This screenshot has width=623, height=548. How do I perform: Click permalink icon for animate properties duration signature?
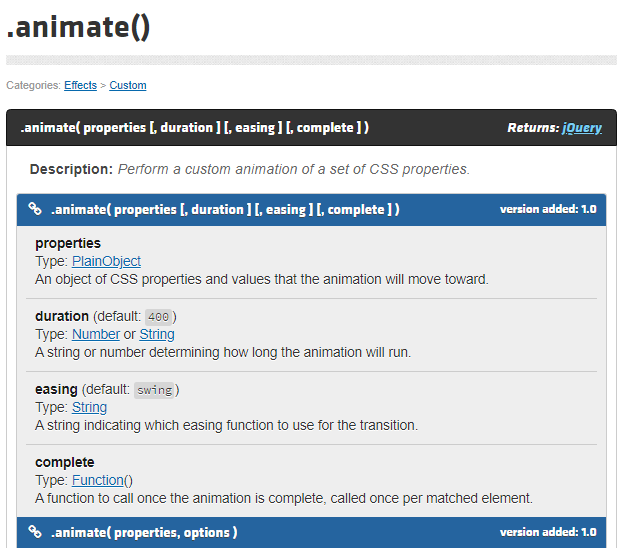click(35, 209)
